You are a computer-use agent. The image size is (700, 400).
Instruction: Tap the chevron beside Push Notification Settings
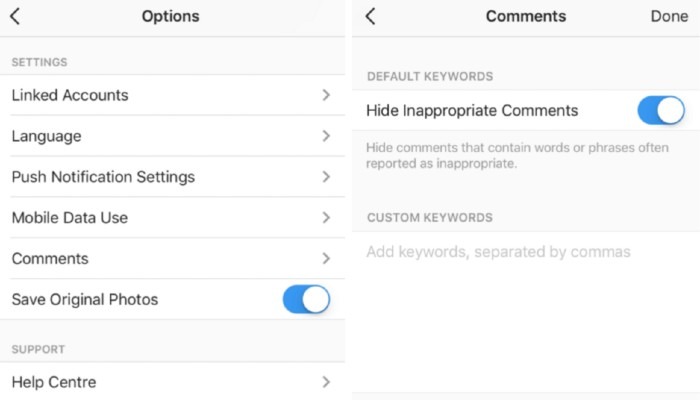coord(326,177)
